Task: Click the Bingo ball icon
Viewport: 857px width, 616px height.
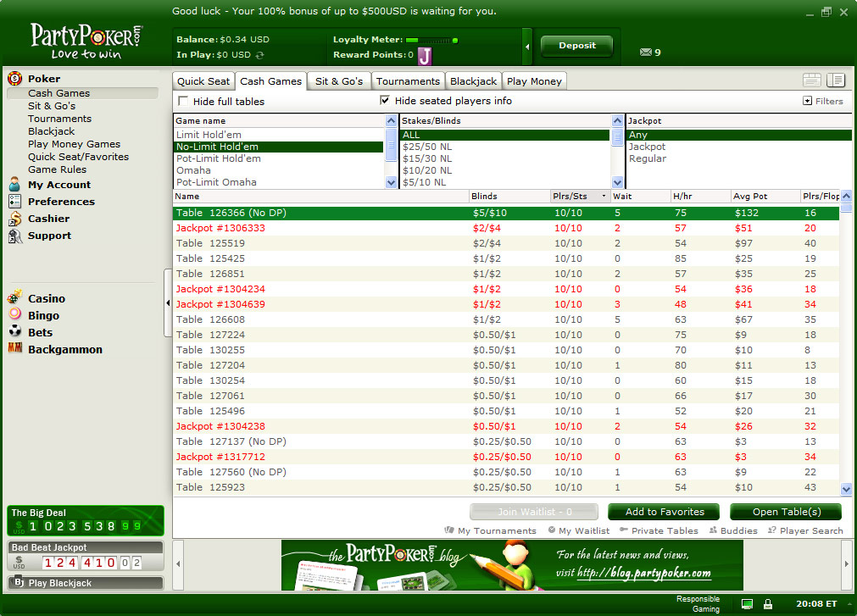Action: (x=14, y=314)
